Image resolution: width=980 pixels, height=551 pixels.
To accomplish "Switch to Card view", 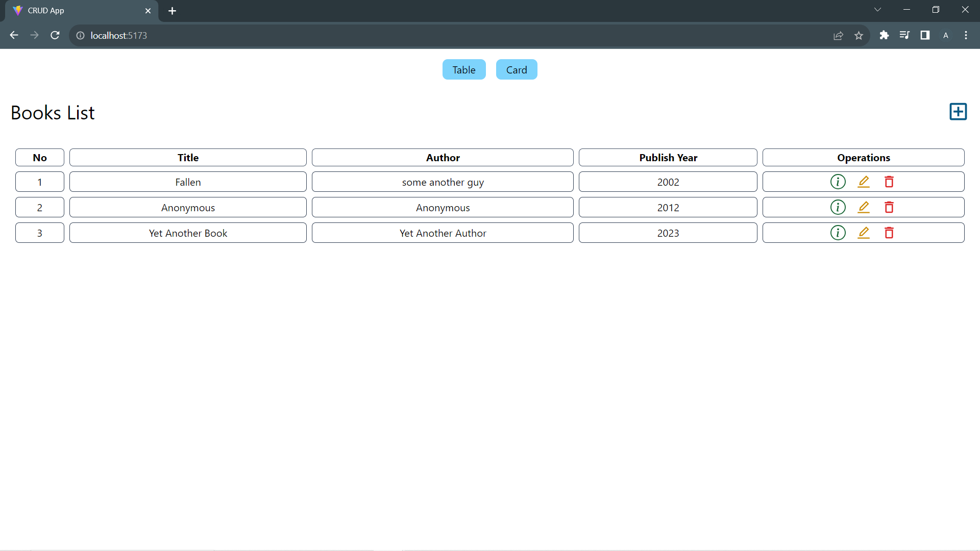I will [517, 69].
